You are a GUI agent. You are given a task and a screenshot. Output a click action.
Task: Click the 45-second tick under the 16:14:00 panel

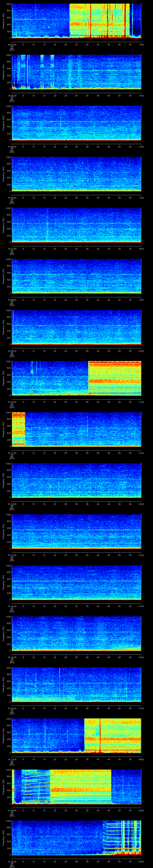(109, 606)
